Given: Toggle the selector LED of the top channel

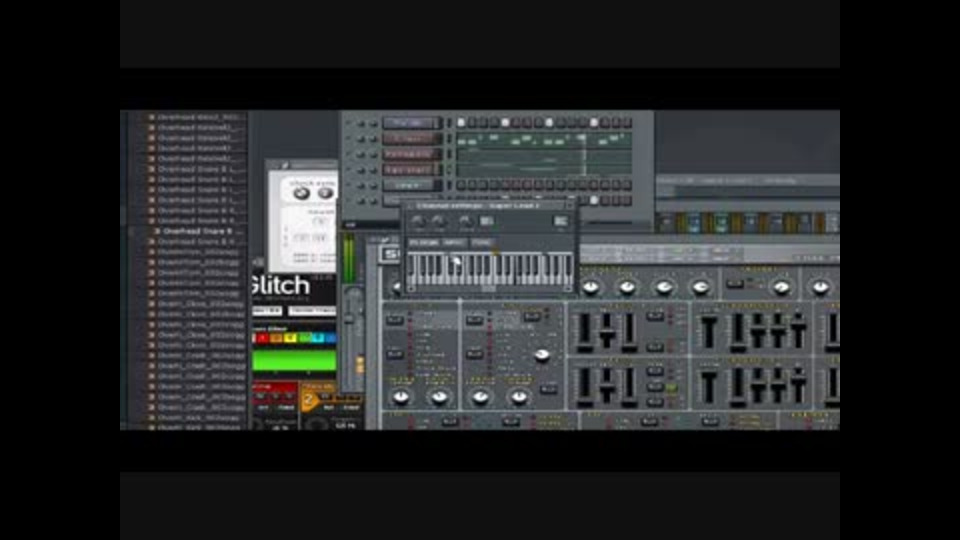Looking at the screenshot, I should point(449,123).
